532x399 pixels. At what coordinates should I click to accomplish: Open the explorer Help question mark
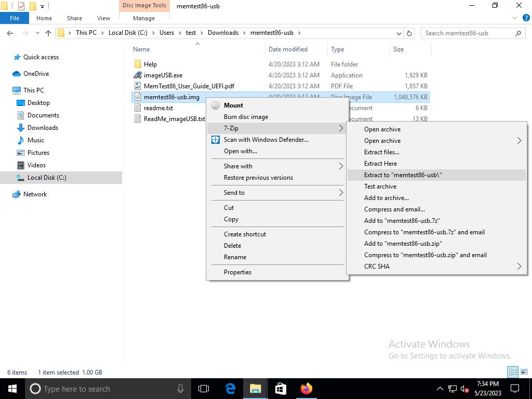tap(524, 18)
